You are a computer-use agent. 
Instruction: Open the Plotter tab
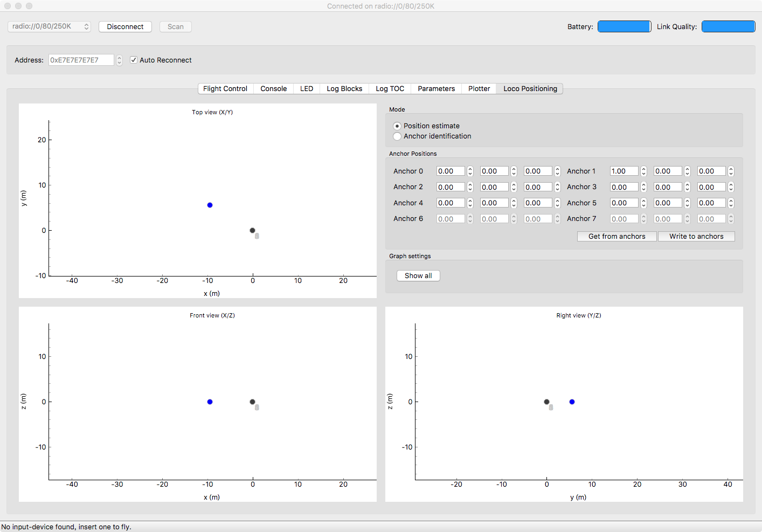(479, 88)
